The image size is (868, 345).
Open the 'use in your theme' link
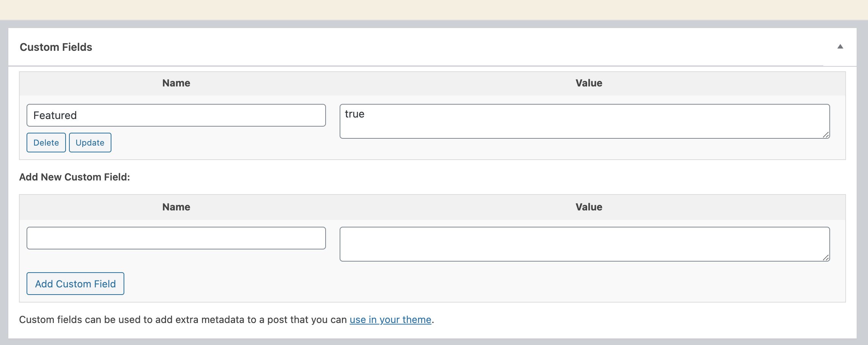390,320
